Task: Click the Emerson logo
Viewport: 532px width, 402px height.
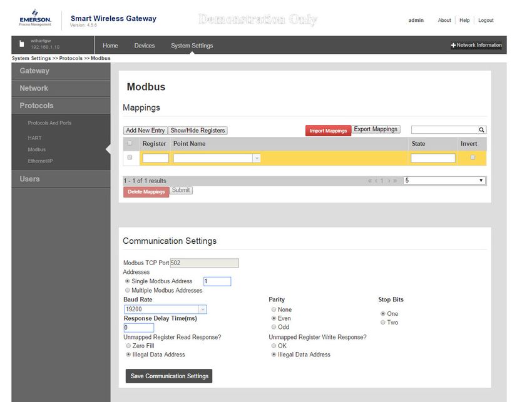Action: click(x=35, y=18)
